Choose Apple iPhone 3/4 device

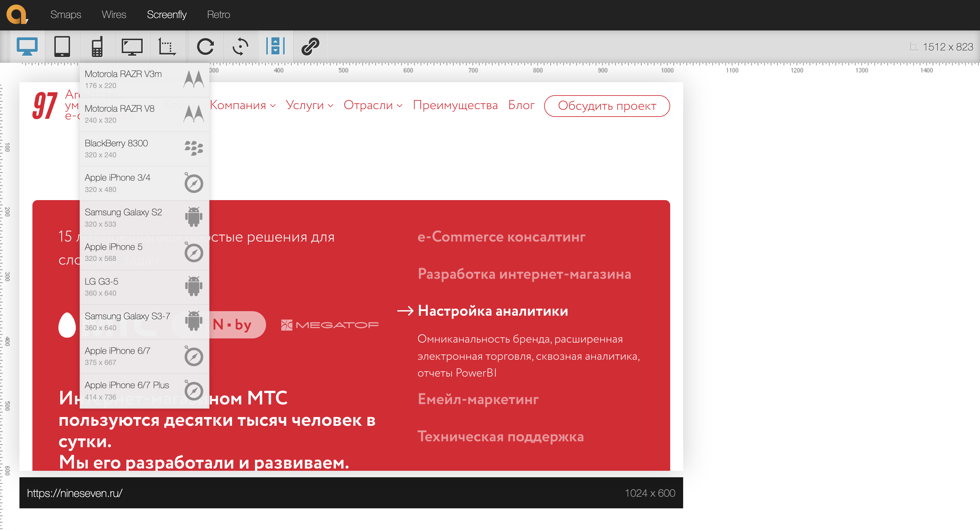tap(145, 183)
